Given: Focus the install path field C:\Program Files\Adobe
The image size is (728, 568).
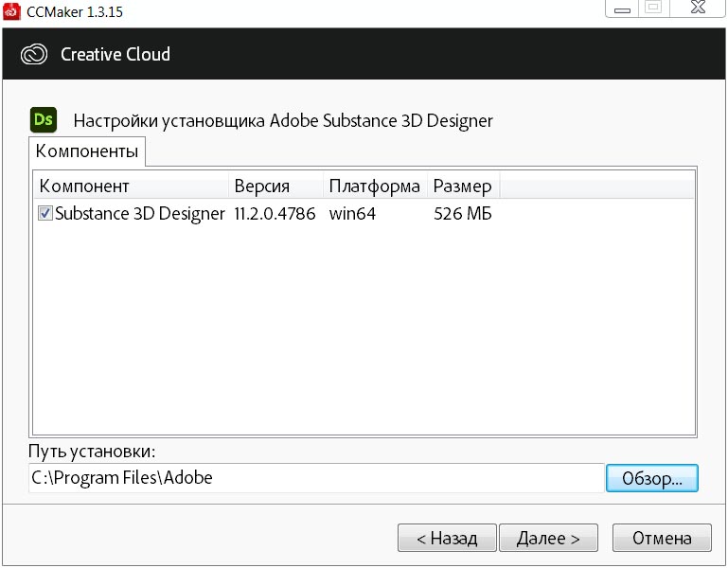Looking at the screenshot, I should tap(316, 478).
